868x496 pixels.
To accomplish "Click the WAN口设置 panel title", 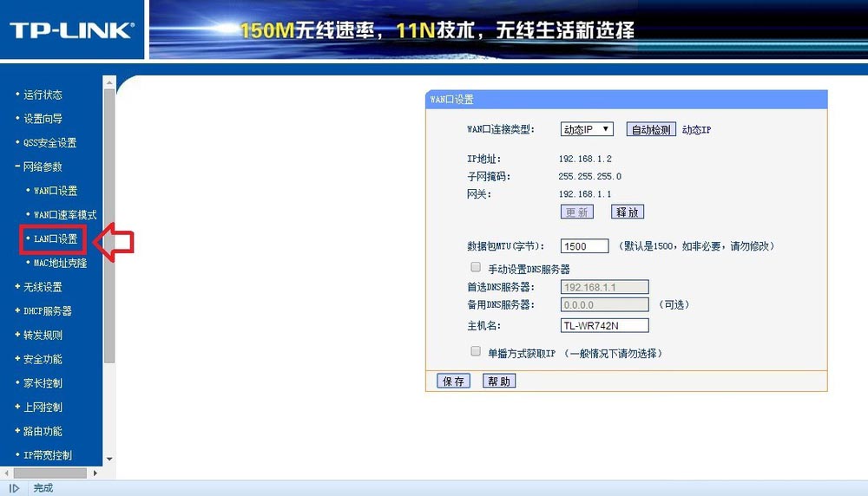I will pos(451,100).
